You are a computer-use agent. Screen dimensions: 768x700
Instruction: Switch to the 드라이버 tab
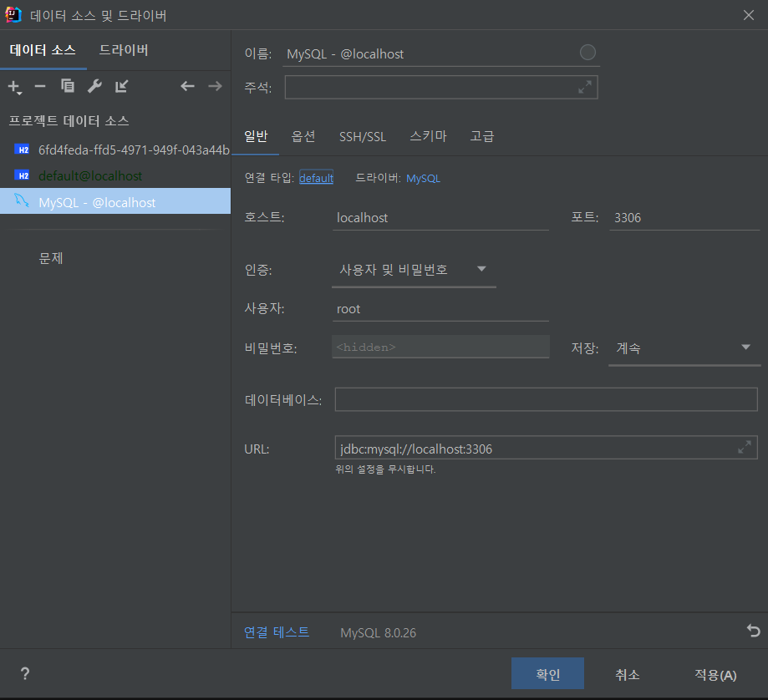[x=124, y=50]
